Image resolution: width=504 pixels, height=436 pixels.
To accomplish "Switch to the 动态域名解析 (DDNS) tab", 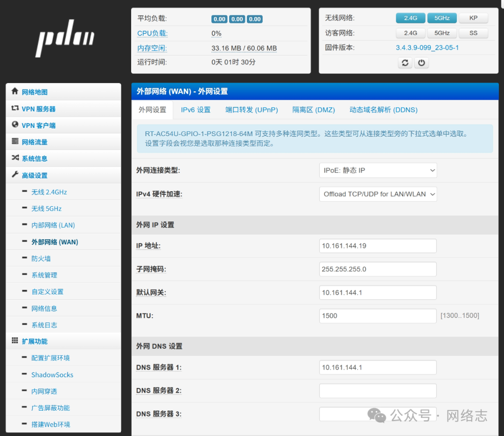I will coord(383,110).
